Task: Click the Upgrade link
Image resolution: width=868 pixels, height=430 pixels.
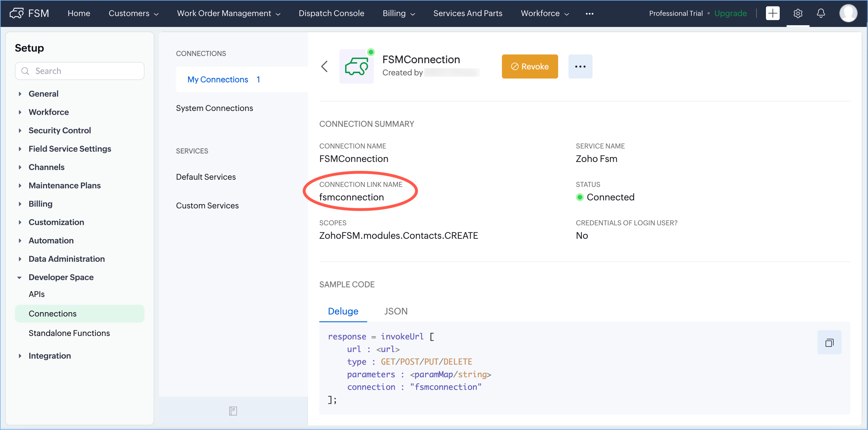Action: [x=730, y=13]
